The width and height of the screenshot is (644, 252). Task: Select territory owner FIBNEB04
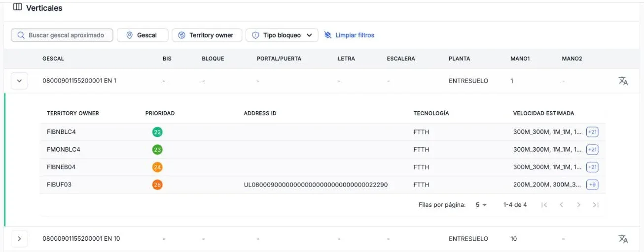(x=61, y=167)
